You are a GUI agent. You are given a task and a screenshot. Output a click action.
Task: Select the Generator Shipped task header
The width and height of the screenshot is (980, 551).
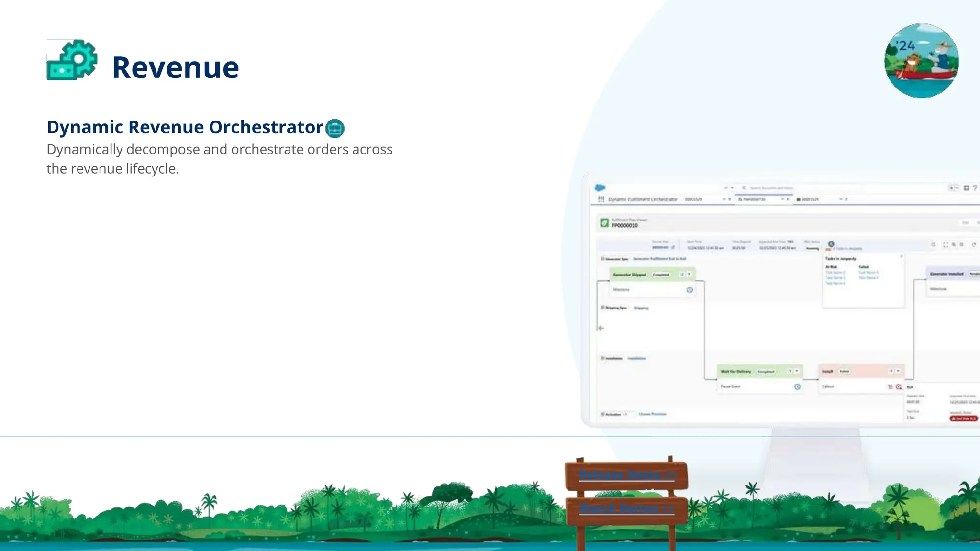(652, 275)
